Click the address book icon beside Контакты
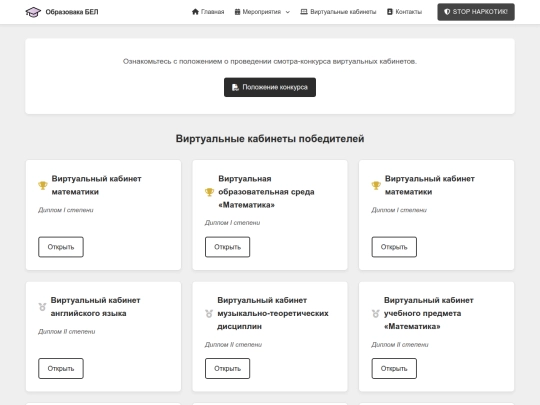The image size is (540, 405). (390, 12)
